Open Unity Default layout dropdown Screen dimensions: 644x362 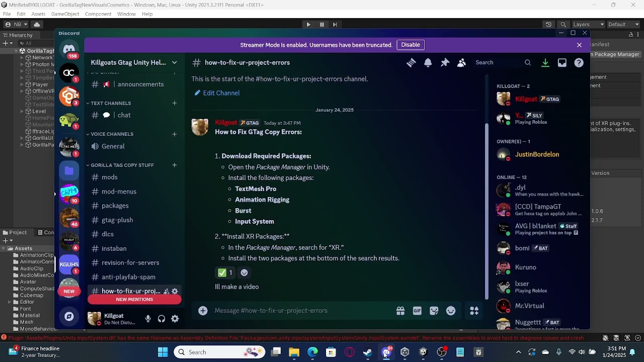point(623,24)
